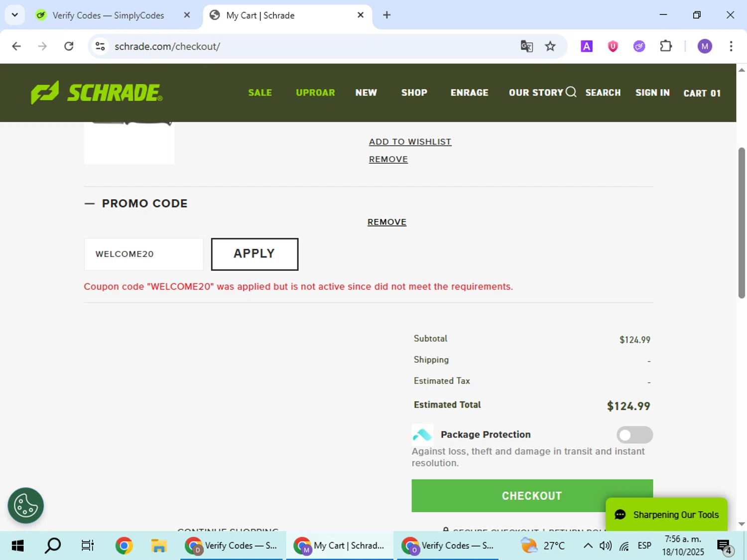Switch to last Verify Codes taskbar window
747x560 pixels.
[x=448, y=546]
